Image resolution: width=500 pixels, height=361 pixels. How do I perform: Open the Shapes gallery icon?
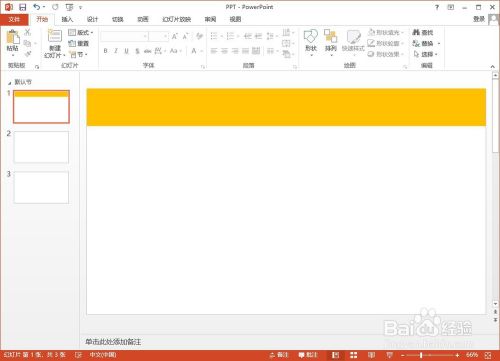point(311,36)
